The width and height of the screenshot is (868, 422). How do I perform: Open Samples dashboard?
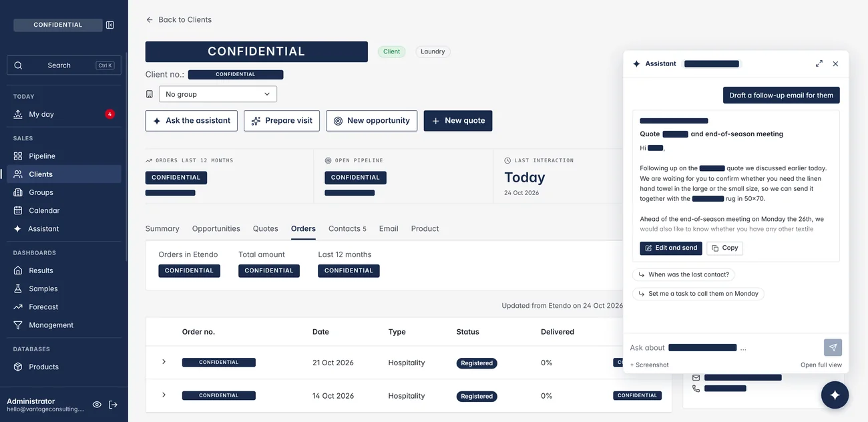coord(64,288)
